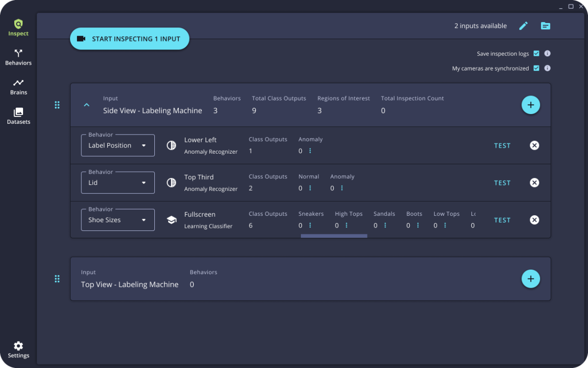Click the Anomaly Recognizer icon on Lower Left row
The width and height of the screenshot is (588, 368).
[171, 145]
